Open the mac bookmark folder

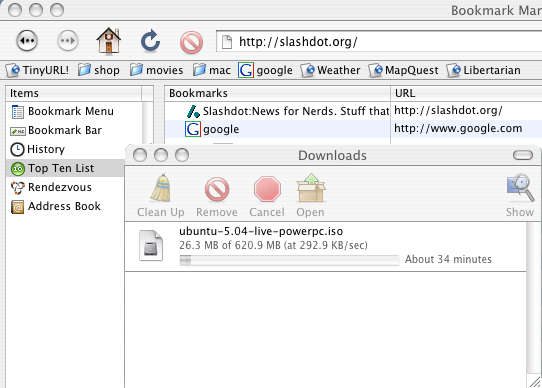point(212,70)
